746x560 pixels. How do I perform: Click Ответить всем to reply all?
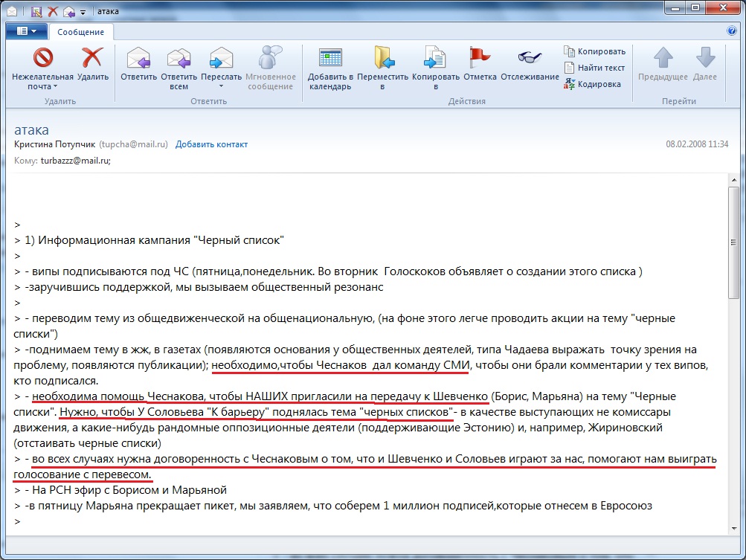tap(179, 59)
